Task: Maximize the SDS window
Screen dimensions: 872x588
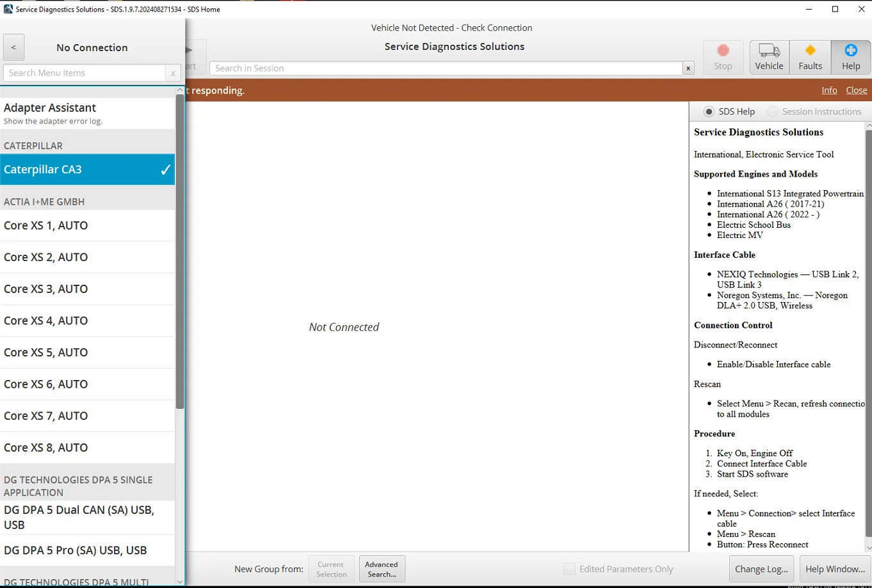Action: click(x=835, y=9)
